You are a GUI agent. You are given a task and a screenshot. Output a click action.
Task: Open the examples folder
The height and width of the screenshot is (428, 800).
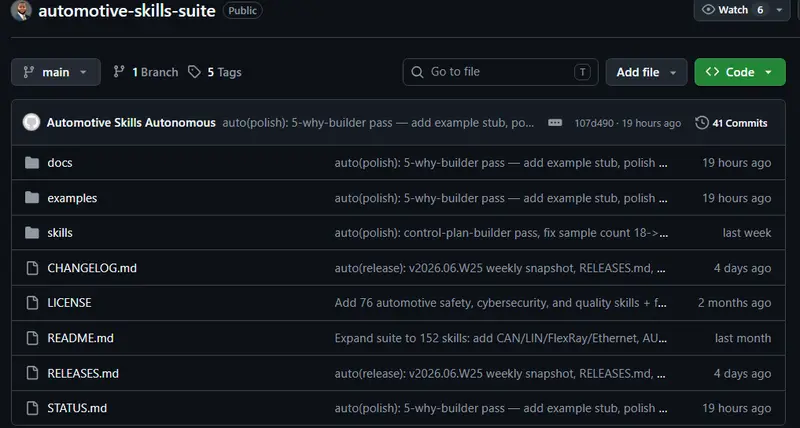72,198
